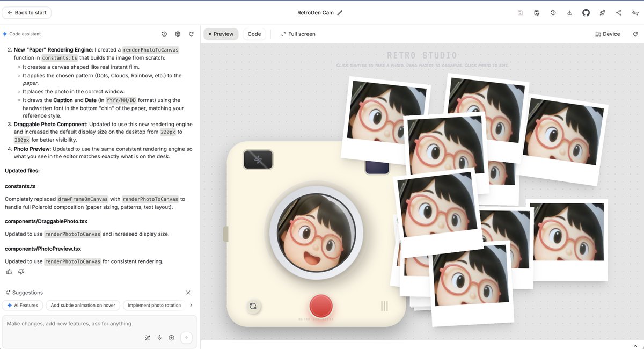This screenshot has height=349, width=644.
Task: Open chat history in the Code assistant panel
Action: pos(164,34)
